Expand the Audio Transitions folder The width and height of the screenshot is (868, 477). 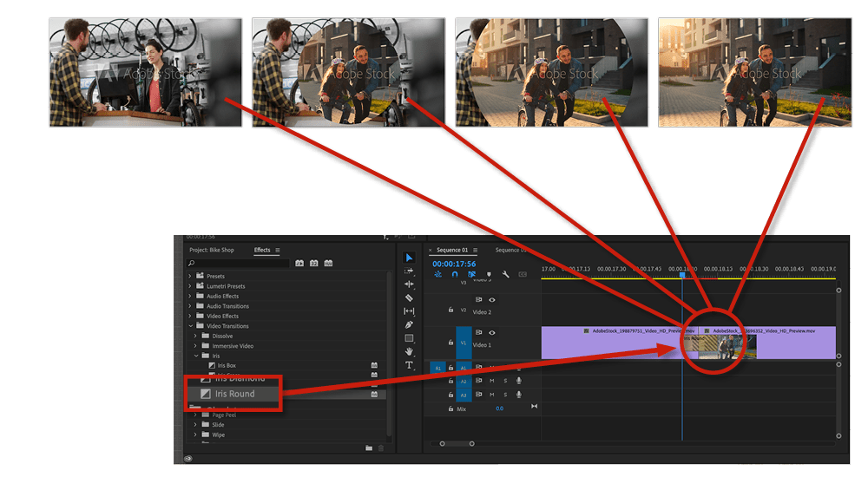coord(190,306)
